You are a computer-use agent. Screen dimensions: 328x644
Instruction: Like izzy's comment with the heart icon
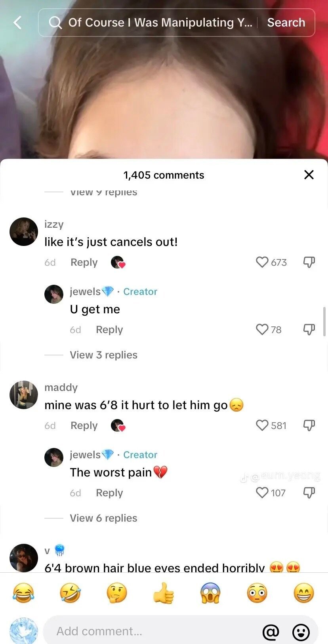[262, 262]
